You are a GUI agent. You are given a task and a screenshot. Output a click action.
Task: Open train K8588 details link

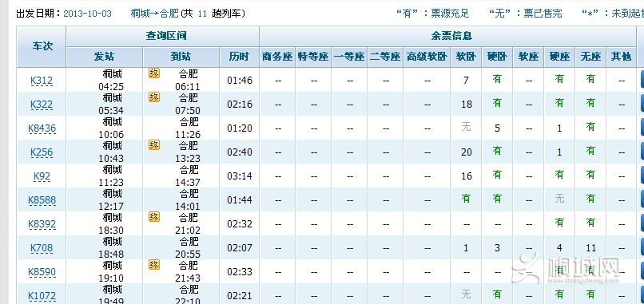click(x=42, y=200)
